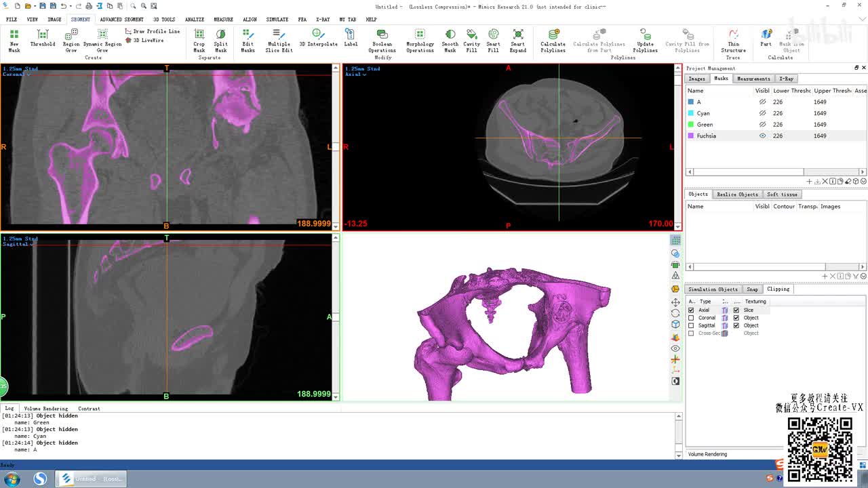This screenshot has width=868, height=488.
Task: Open the Measurements tab
Action: click(753, 79)
